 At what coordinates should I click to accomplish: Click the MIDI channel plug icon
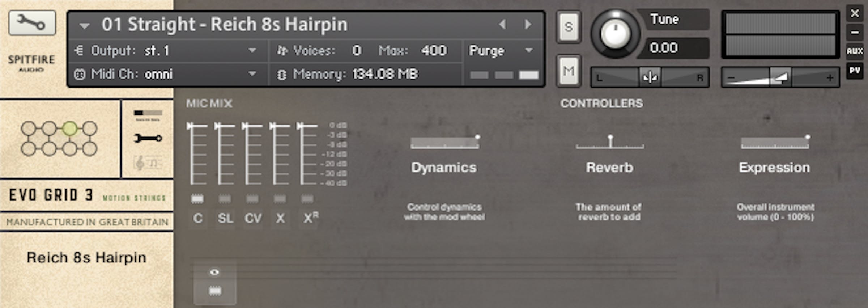[79, 75]
